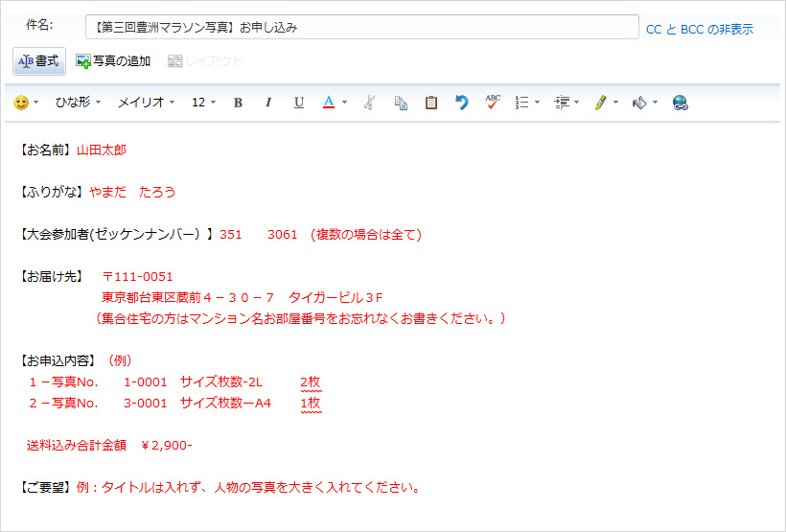Click the misspelled word 2枚
This screenshot has width=786, height=532.
(311, 382)
